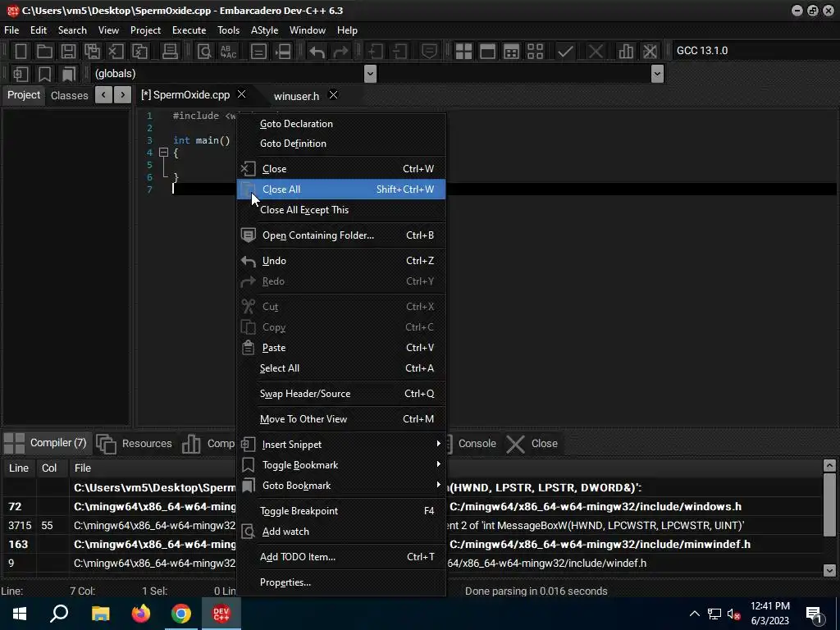This screenshot has width=840, height=630.
Task: Select Paste in the context menu
Action: tap(341, 348)
